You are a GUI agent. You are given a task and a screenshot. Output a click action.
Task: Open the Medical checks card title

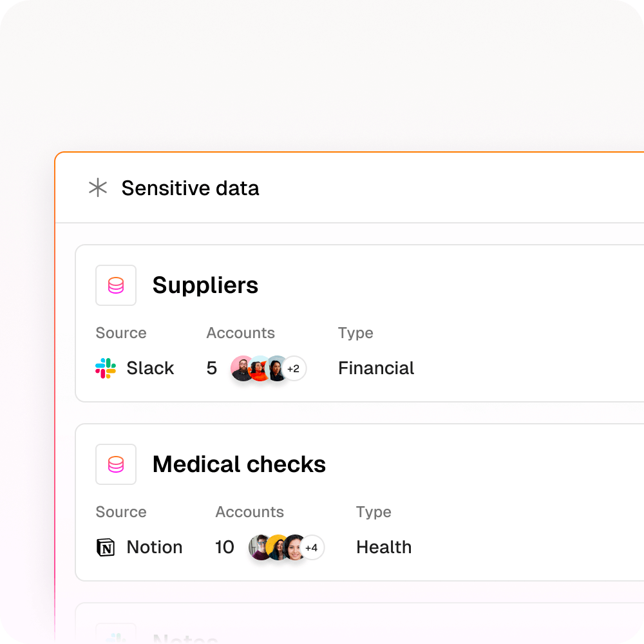239,464
